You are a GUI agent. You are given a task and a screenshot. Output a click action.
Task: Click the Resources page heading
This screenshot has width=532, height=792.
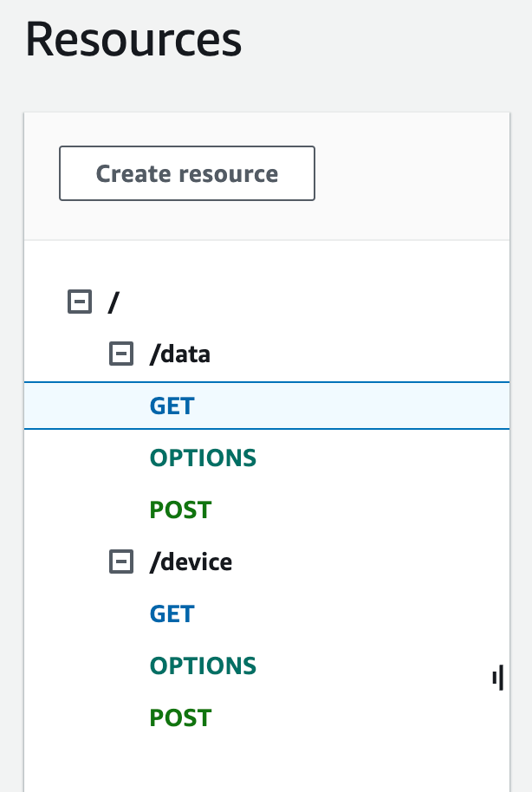[x=133, y=40]
